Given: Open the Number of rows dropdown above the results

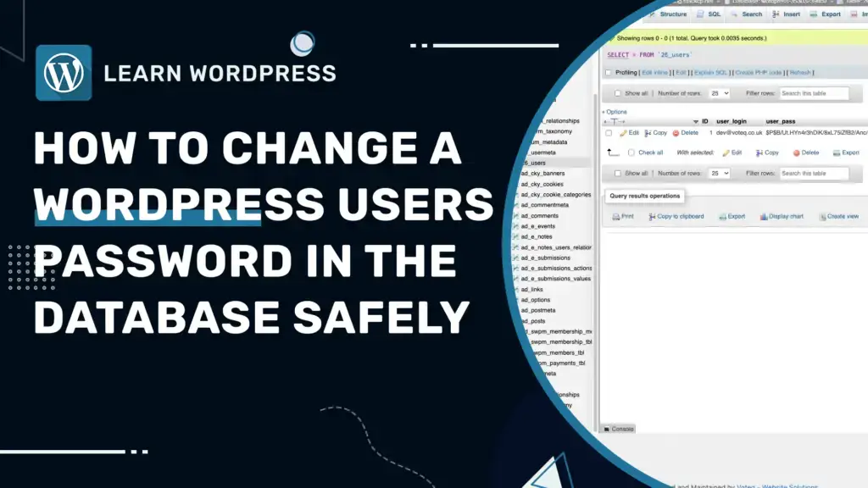Looking at the screenshot, I should click(719, 93).
